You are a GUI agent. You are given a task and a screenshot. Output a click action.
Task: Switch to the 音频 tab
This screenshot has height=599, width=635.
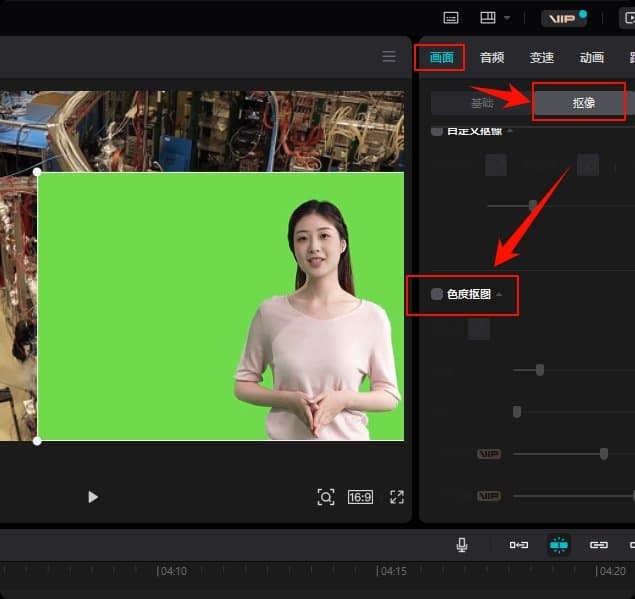point(492,57)
